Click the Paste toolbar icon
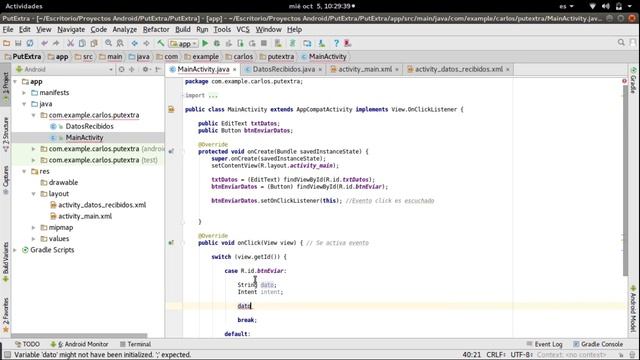The image size is (640, 360). 94,43
